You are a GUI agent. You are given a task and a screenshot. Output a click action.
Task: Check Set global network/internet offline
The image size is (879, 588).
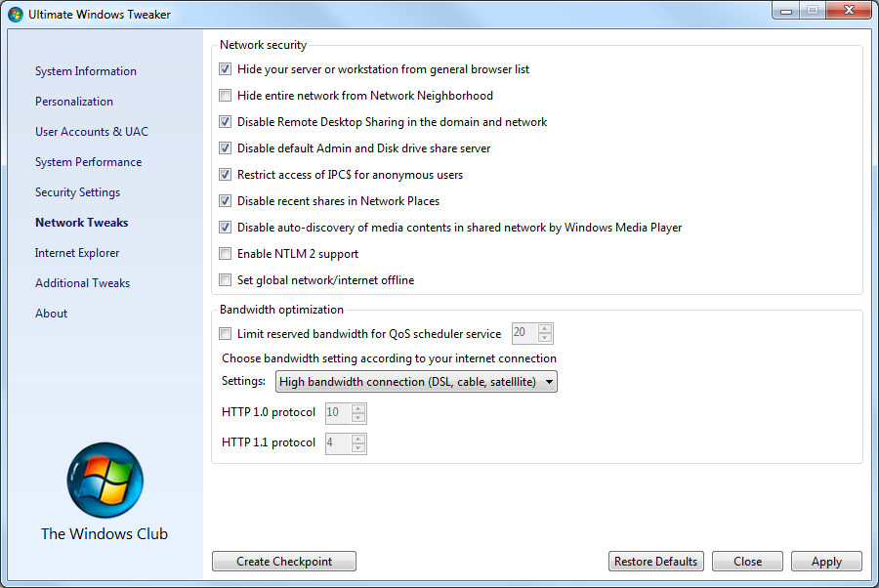225,279
